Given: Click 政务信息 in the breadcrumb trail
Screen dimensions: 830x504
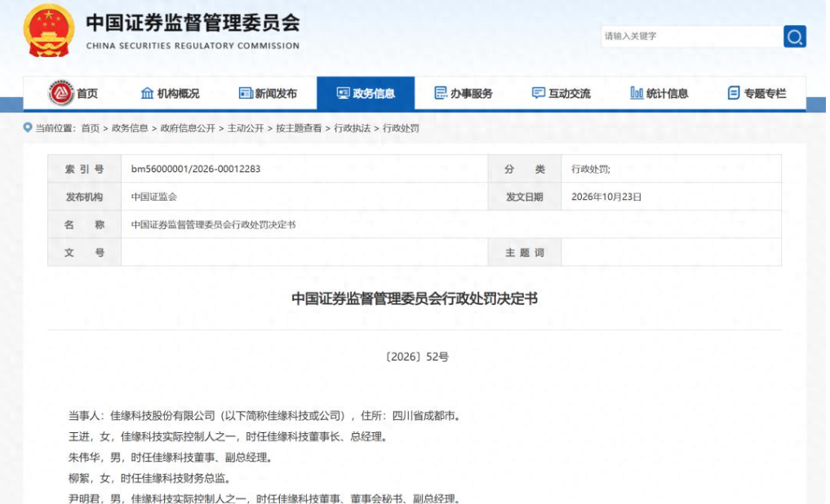Looking at the screenshot, I should [130, 128].
